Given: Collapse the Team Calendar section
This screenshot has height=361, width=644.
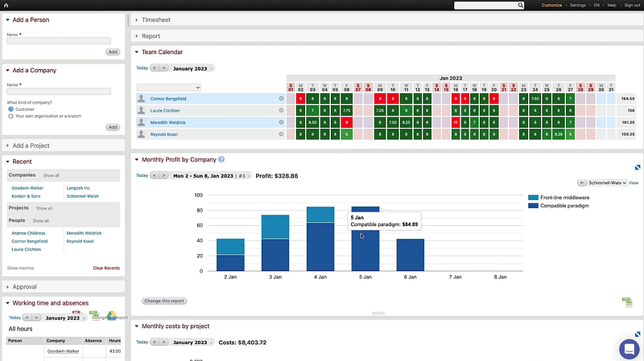Looking at the screenshot, I should tap(137, 52).
